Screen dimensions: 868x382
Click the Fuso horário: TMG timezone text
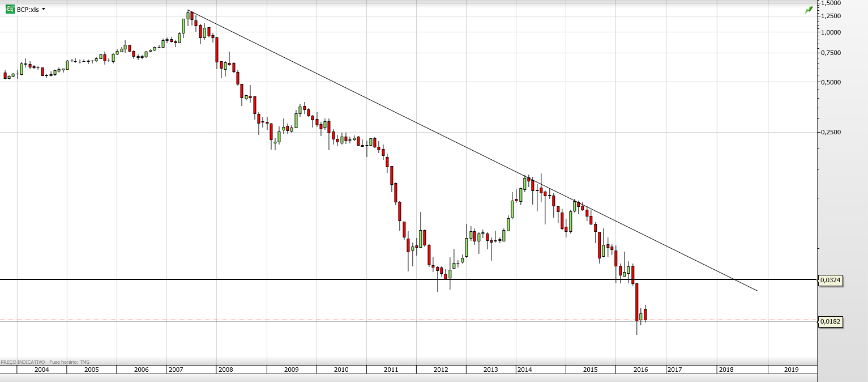coord(70,362)
